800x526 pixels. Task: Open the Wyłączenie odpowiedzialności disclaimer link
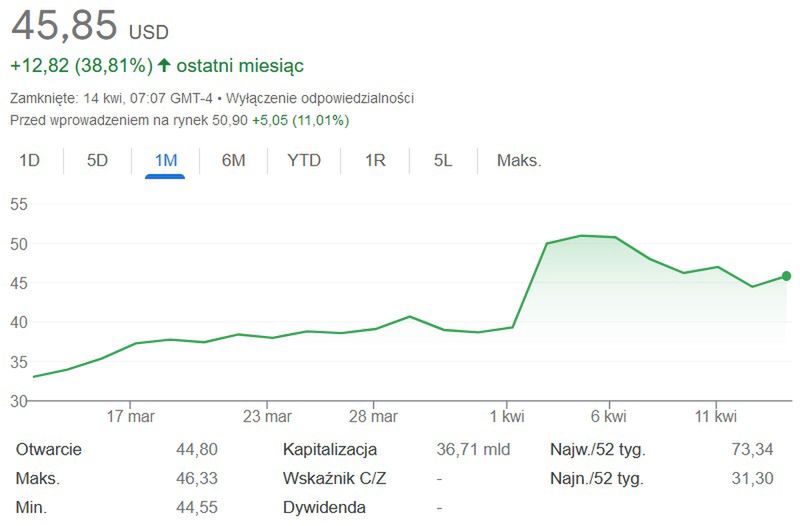321,98
